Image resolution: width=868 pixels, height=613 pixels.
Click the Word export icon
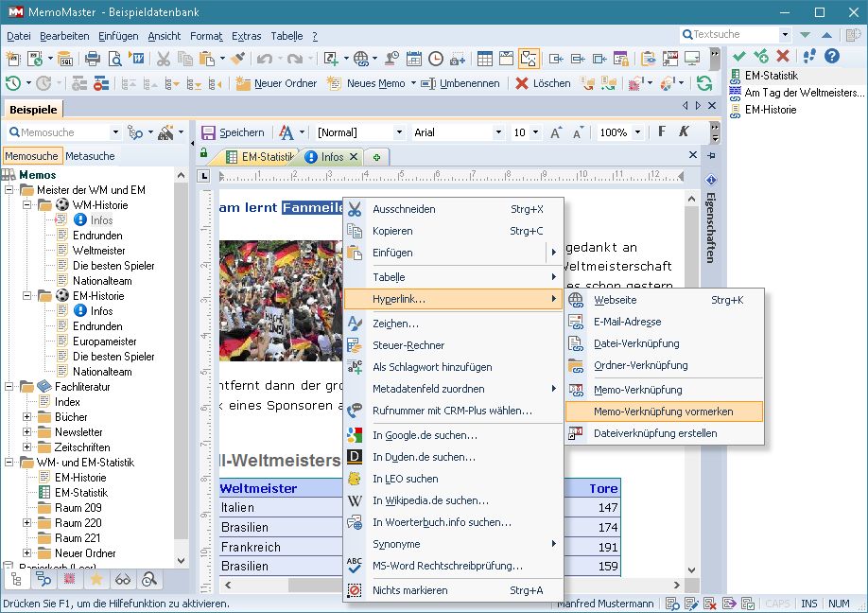point(137,59)
